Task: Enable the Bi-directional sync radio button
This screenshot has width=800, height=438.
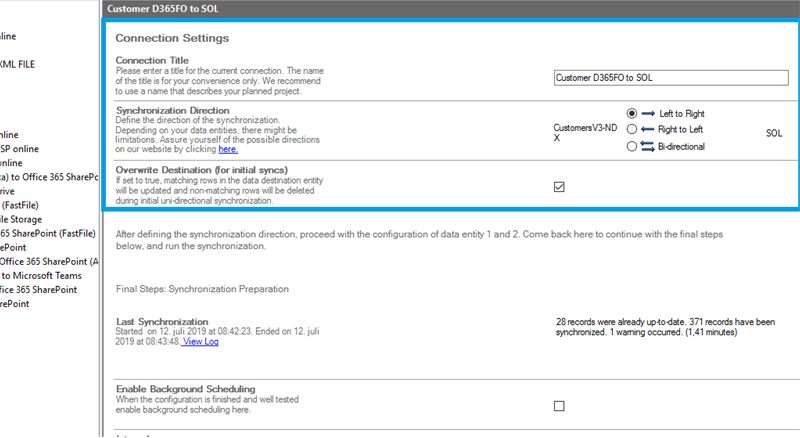Action: coord(632,146)
